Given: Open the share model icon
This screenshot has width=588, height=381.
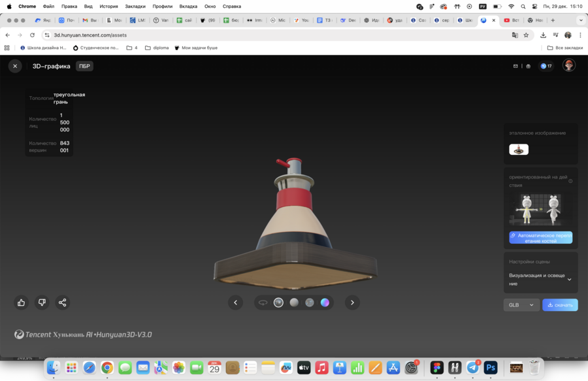Looking at the screenshot, I should click(63, 303).
